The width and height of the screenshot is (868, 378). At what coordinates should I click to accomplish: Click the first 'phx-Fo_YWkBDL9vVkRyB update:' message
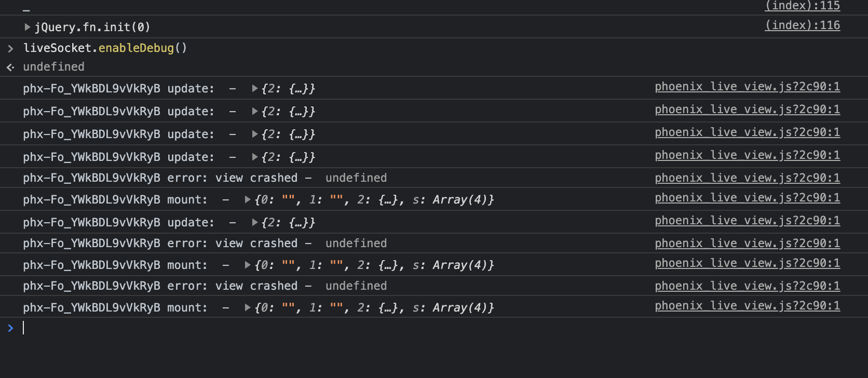(118, 88)
